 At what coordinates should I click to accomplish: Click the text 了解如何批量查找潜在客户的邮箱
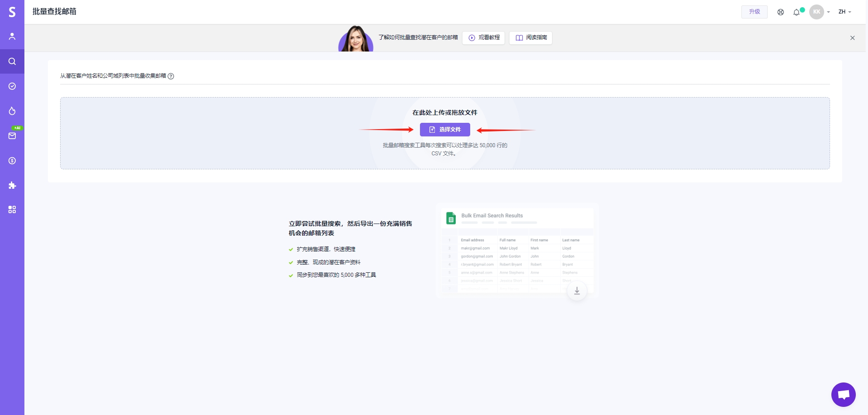[418, 37]
